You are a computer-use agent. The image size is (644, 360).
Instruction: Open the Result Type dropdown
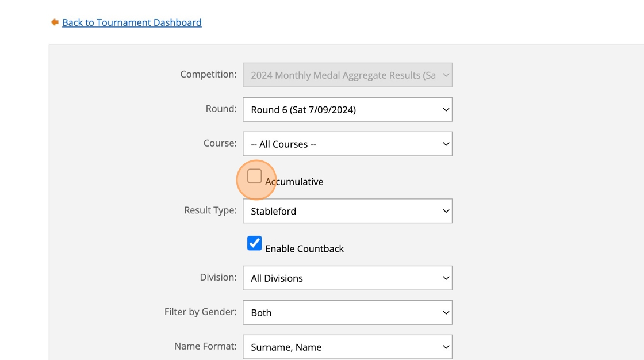coord(347,211)
